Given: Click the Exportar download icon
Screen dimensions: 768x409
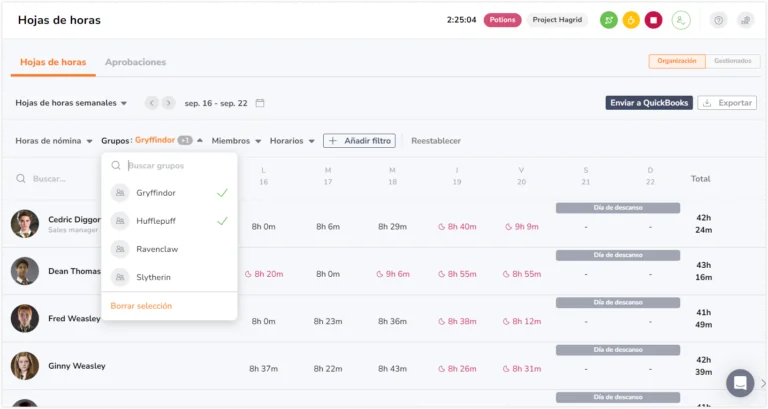Looking at the screenshot, I should (x=707, y=103).
